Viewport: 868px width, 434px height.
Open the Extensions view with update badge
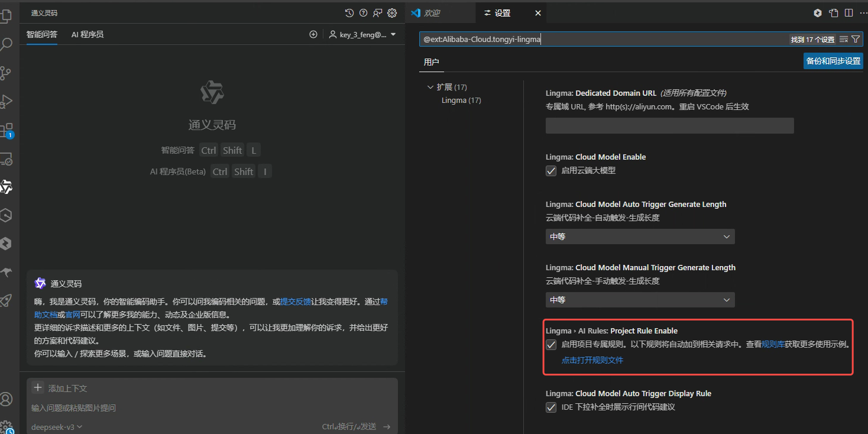click(6, 130)
